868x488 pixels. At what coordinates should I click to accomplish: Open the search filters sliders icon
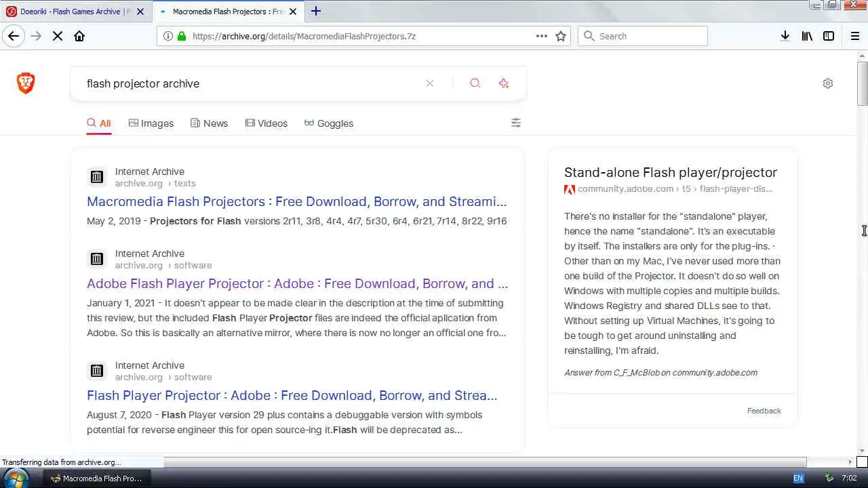516,123
